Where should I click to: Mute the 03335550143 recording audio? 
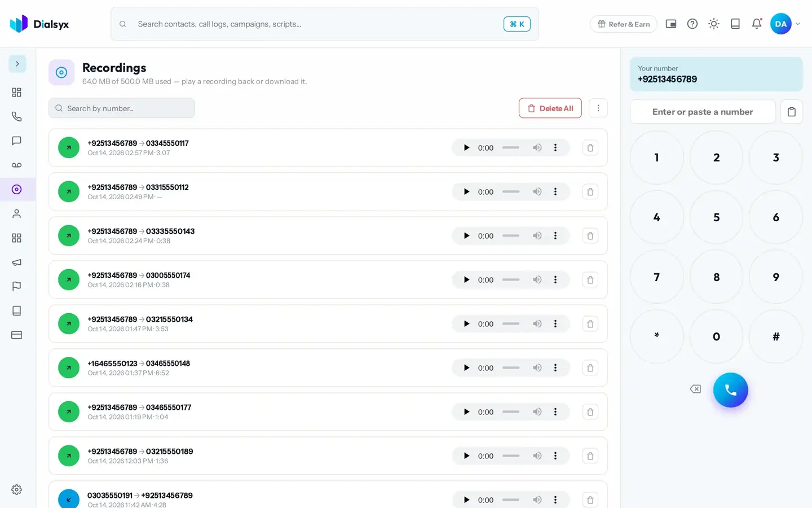pyautogui.click(x=537, y=235)
